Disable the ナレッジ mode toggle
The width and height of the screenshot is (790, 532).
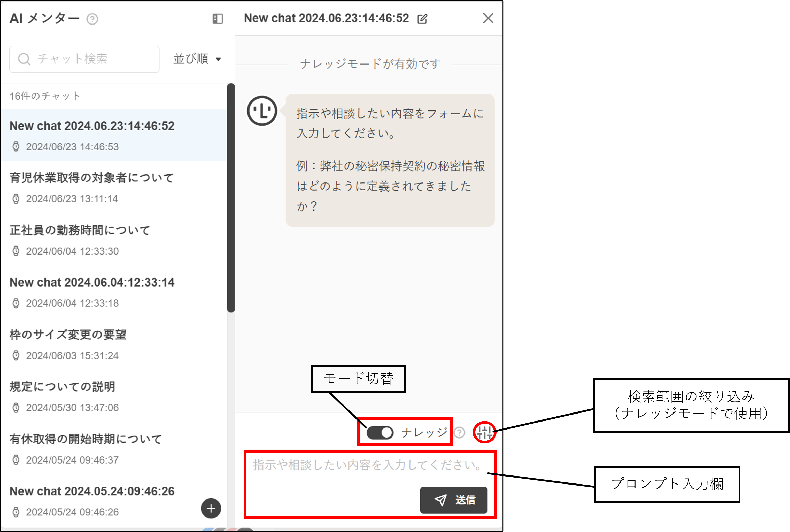pyautogui.click(x=380, y=432)
